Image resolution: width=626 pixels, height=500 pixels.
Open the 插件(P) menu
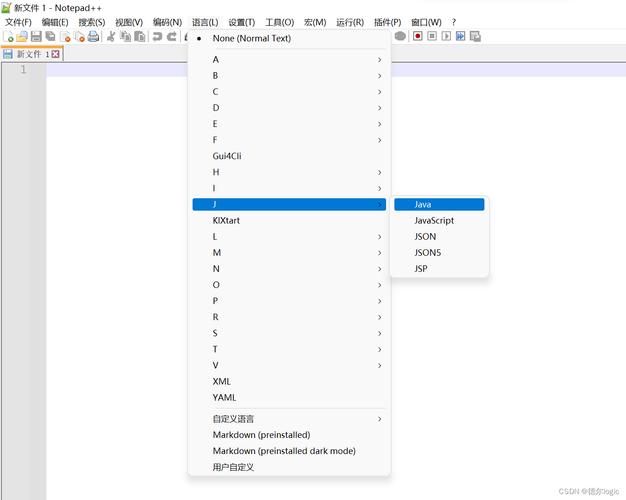click(x=388, y=22)
